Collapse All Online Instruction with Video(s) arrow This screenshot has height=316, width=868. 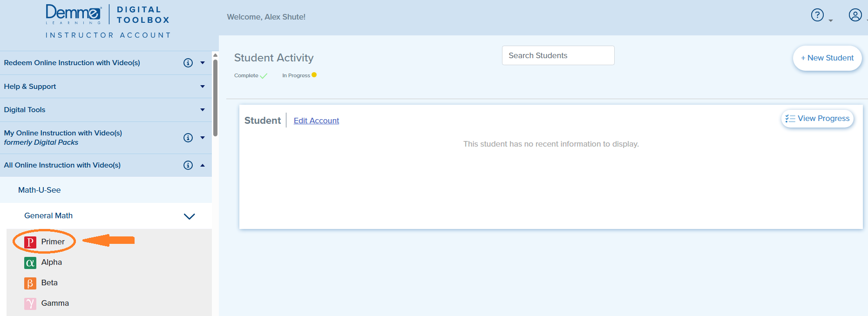[x=203, y=165]
